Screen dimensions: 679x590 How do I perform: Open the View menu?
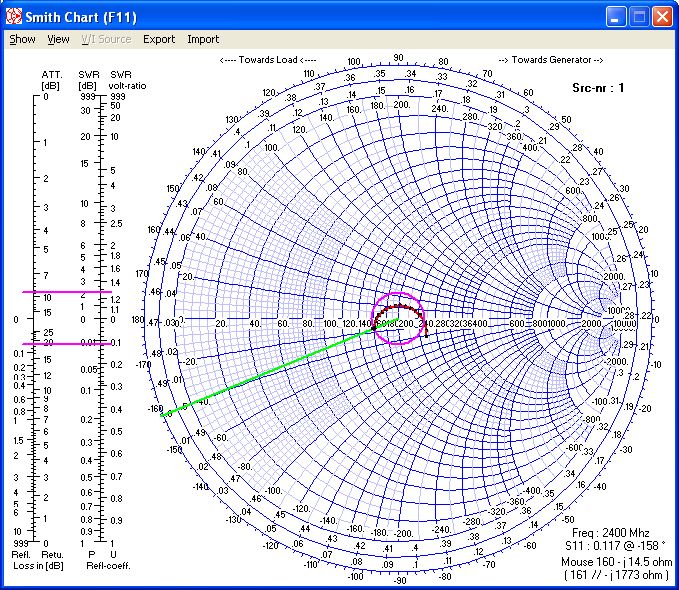(59, 40)
